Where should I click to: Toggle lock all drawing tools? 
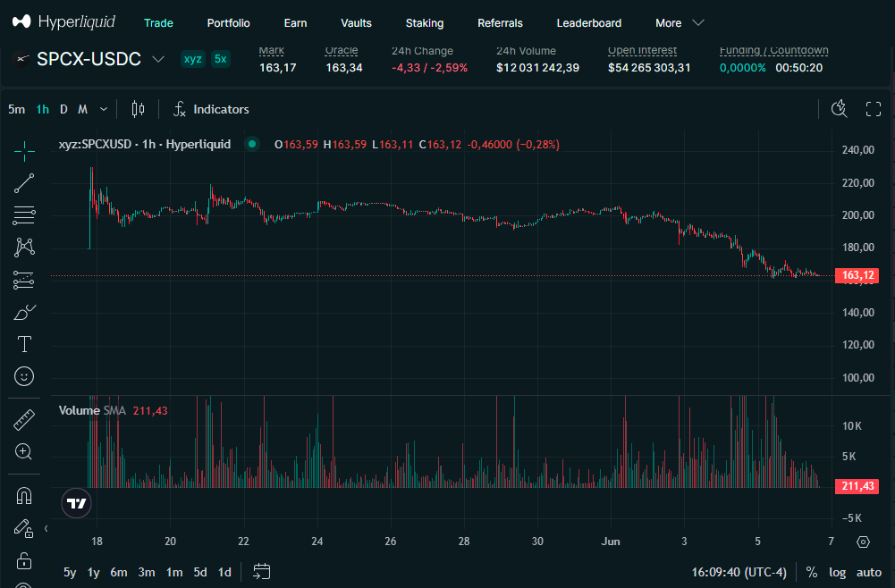click(24, 560)
